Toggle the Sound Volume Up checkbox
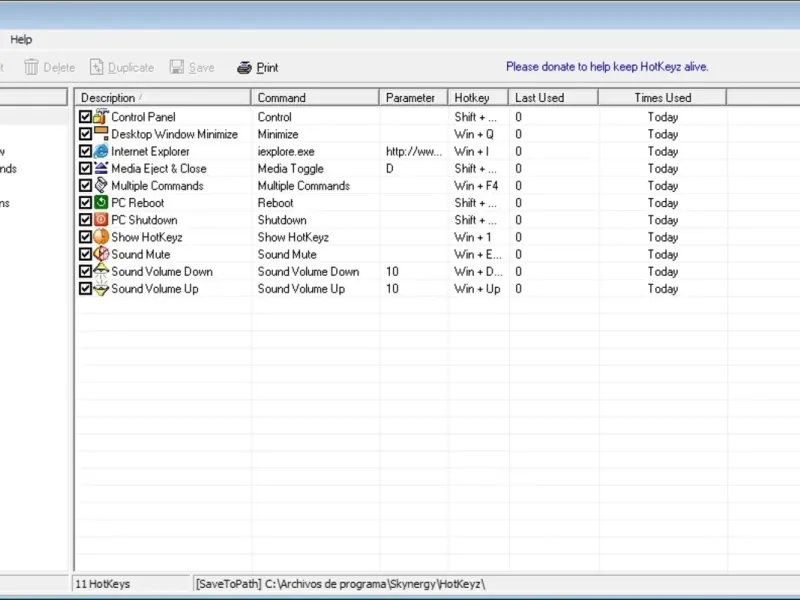Viewport: 800px width, 600px height. click(x=85, y=289)
